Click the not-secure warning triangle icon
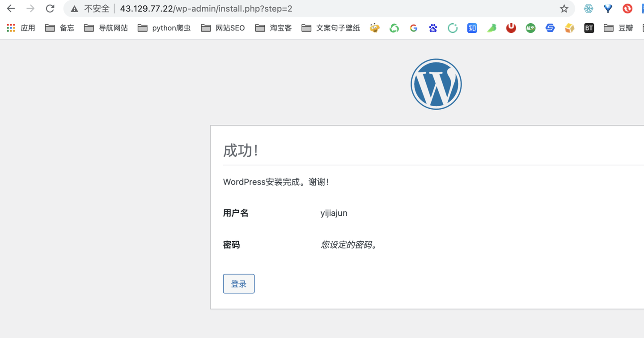Image resolution: width=644 pixels, height=338 pixels. coord(75,9)
